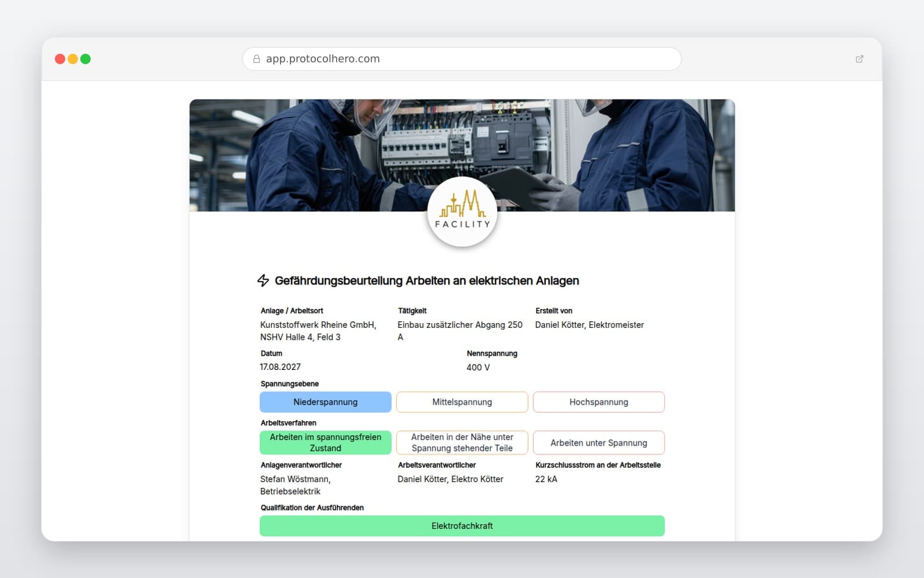
Task: Click the open-in-new-window icon
Action: pos(859,59)
